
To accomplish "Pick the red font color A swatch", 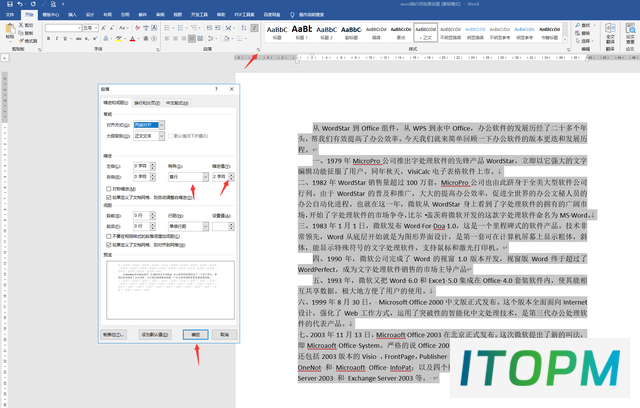I will (x=132, y=39).
